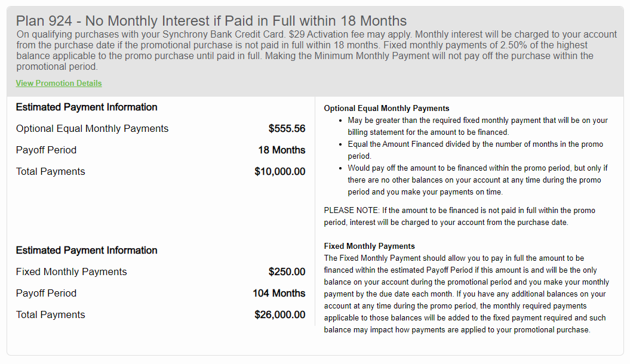Image resolution: width=630 pixels, height=364 pixels.
Task: Click the Fixed Monthly Payments label beside $250.00
Action: tap(71, 272)
